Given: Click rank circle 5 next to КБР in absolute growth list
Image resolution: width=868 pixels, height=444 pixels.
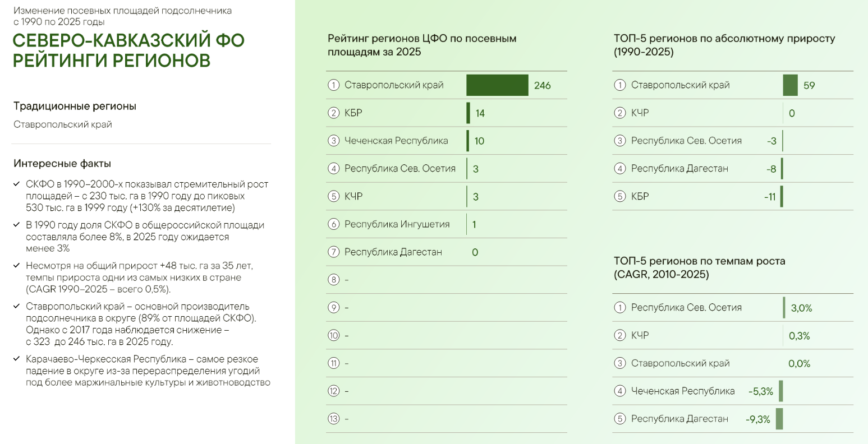Looking at the screenshot, I should point(620,197).
